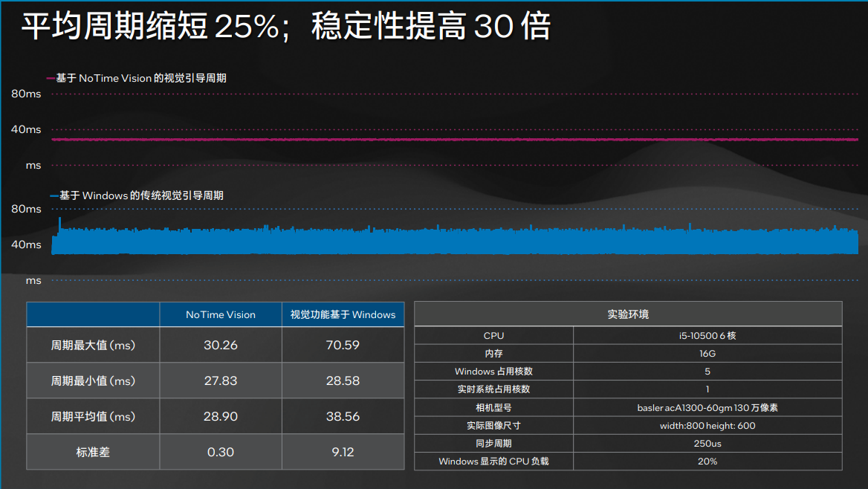
Task: Click the magenta NoTime Vision cycle line
Action: point(455,140)
